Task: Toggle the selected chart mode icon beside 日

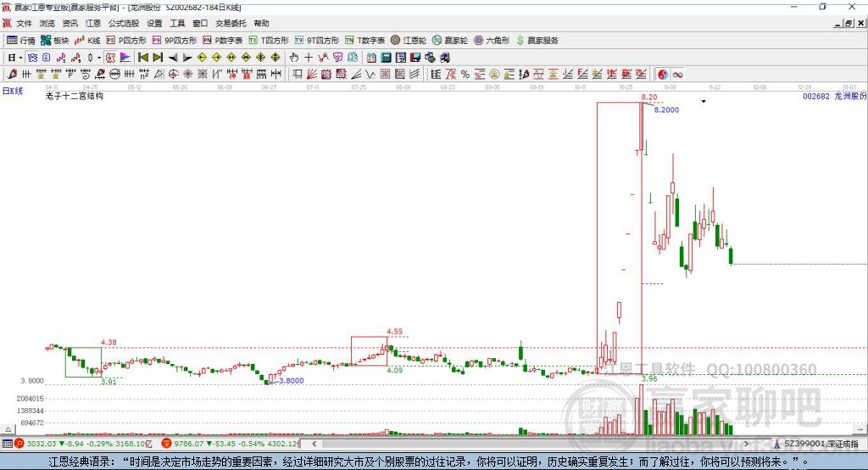Action: point(32,58)
